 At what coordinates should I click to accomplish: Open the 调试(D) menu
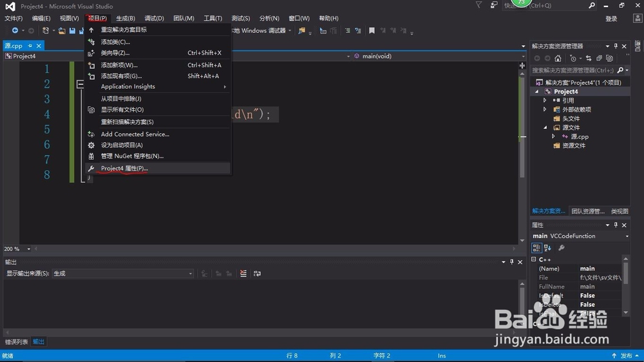(x=154, y=19)
